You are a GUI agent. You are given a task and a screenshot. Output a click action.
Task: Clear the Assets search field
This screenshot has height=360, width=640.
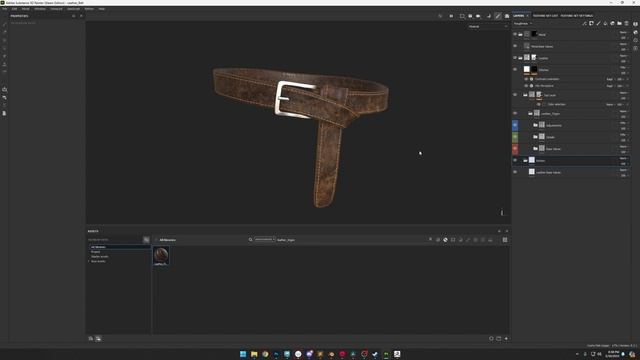[x=430, y=240]
